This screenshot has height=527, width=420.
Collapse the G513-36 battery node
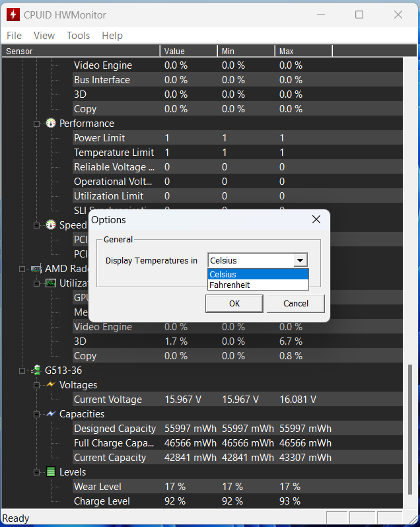pos(22,370)
